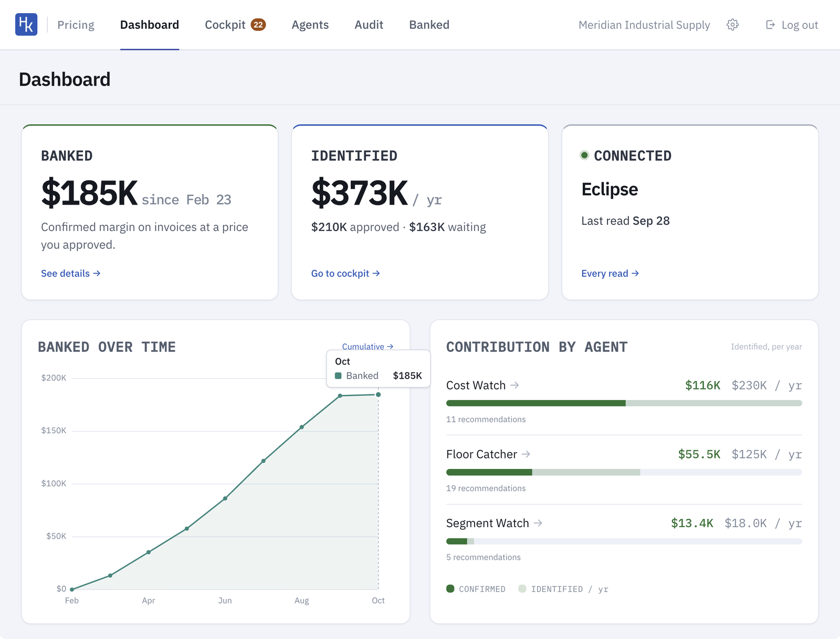
Task: Switch to the Agents tab
Action: pos(310,25)
